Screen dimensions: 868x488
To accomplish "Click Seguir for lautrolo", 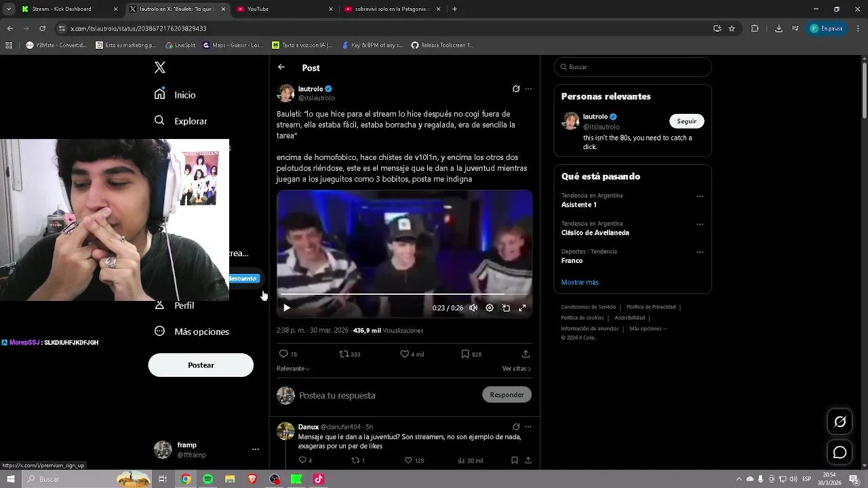I will [x=687, y=121].
